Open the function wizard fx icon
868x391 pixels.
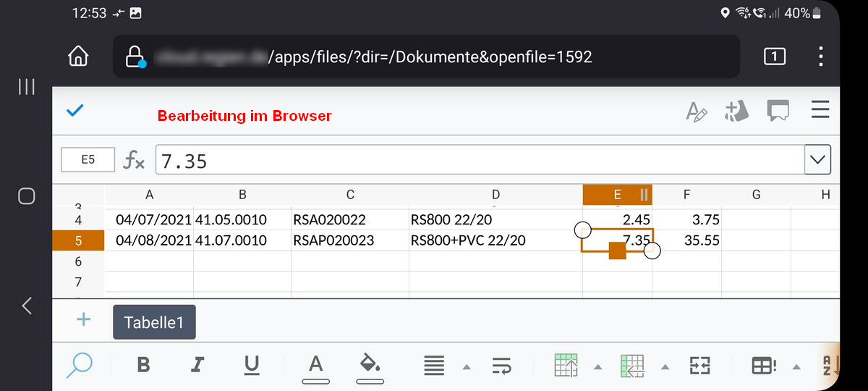tap(134, 160)
